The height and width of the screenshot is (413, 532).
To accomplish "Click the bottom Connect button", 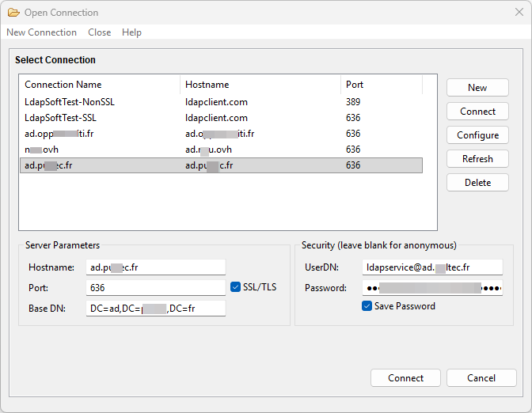I will point(405,378).
